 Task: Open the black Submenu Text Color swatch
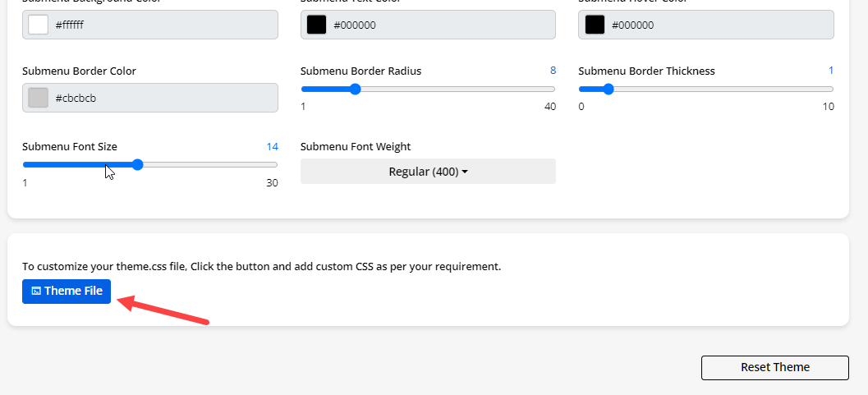(317, 25)
